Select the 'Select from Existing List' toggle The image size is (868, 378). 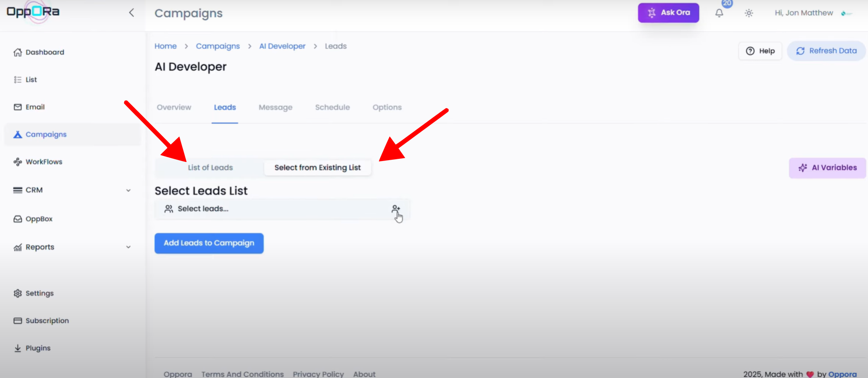[x=317, y=168]
